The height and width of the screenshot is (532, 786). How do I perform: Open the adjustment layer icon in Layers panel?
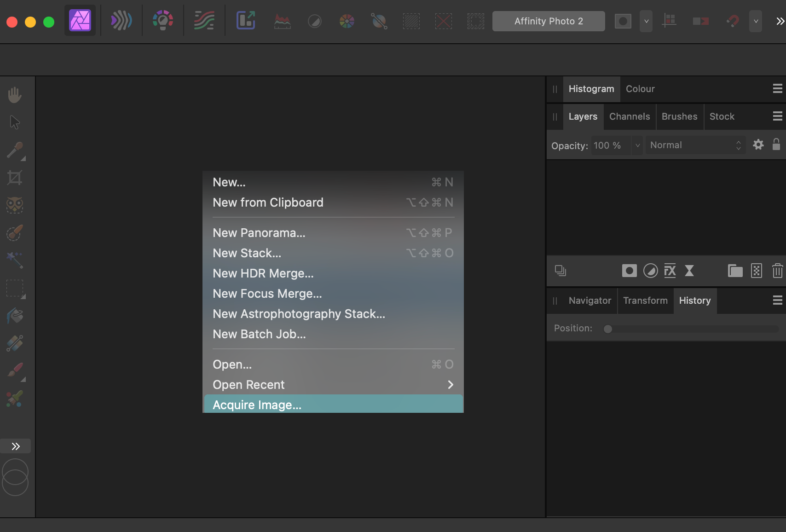pos(650,271)
